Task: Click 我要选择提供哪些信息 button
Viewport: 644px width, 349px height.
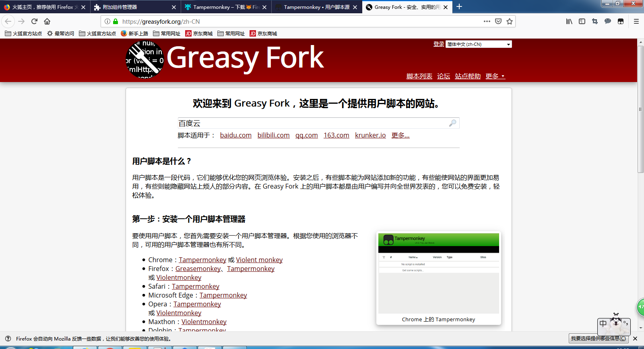Action: click(x=599, y=339)
